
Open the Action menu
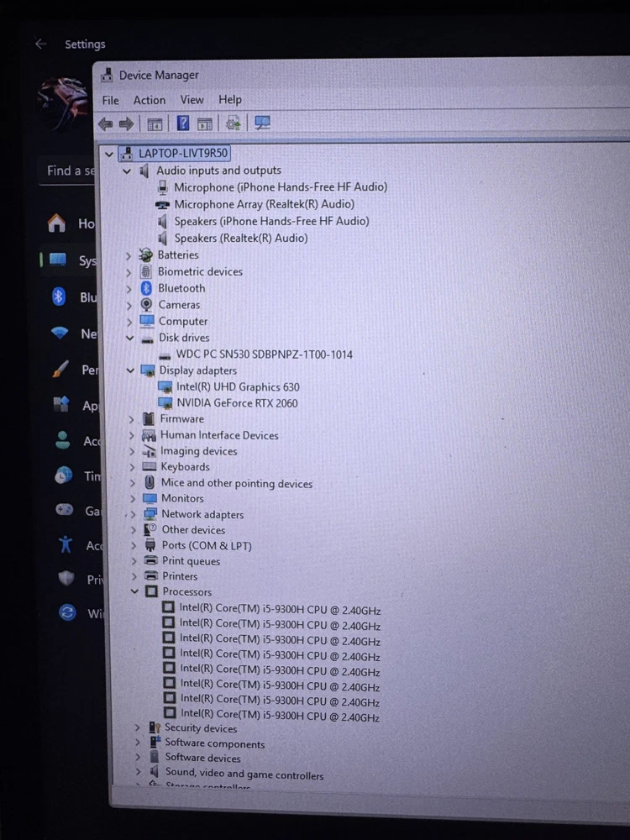point(150,100)
